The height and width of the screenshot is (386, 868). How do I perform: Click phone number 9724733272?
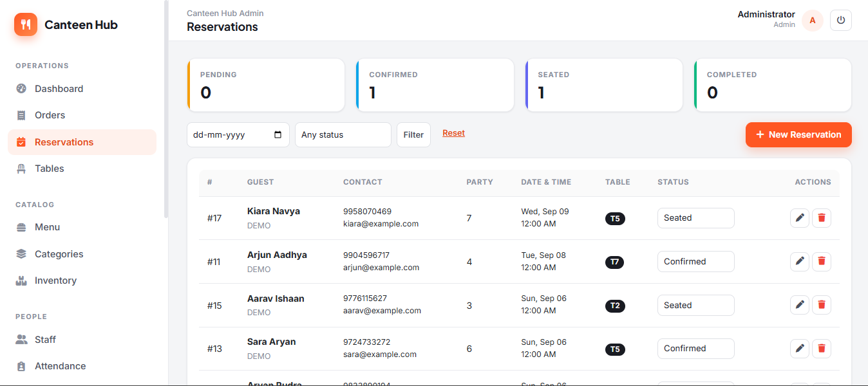point(367,342)
